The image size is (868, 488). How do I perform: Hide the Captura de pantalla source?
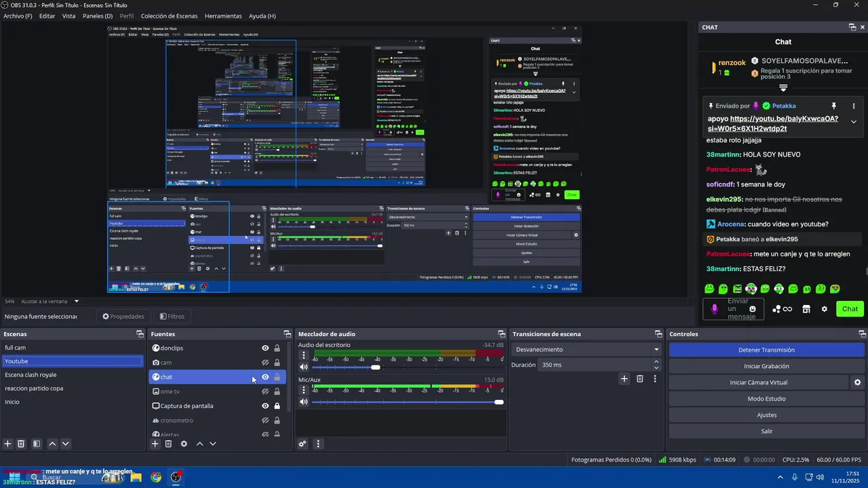265,406
